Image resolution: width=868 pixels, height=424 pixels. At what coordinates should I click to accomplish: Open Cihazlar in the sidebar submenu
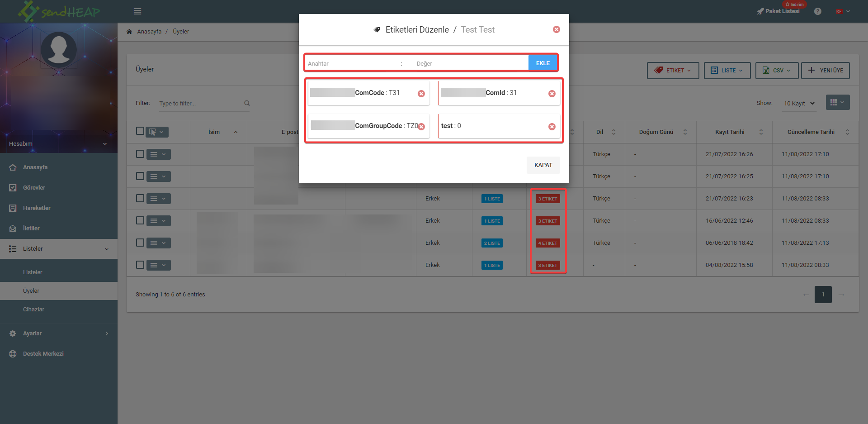pos(59,310)
